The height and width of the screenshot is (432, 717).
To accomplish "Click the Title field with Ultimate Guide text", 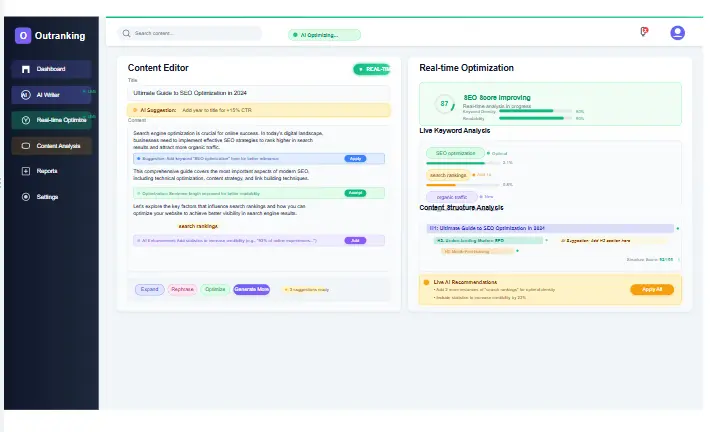I will coord(259,93).
